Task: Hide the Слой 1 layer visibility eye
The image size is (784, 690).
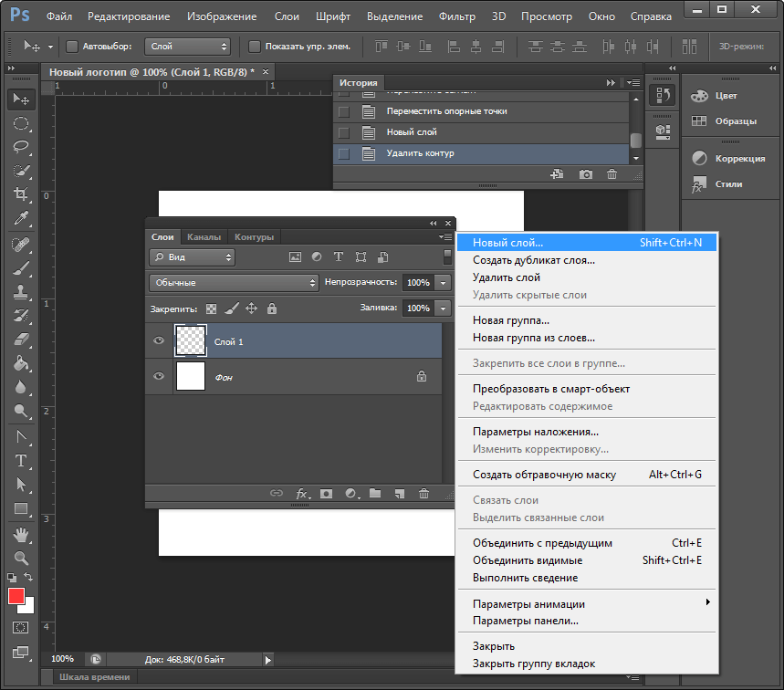Action: [x=160, y=341]
